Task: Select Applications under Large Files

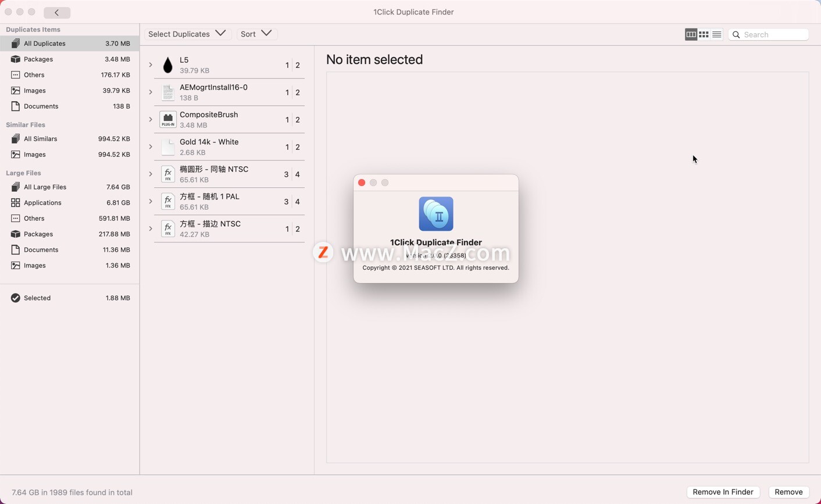Action: tap(70, 203)
